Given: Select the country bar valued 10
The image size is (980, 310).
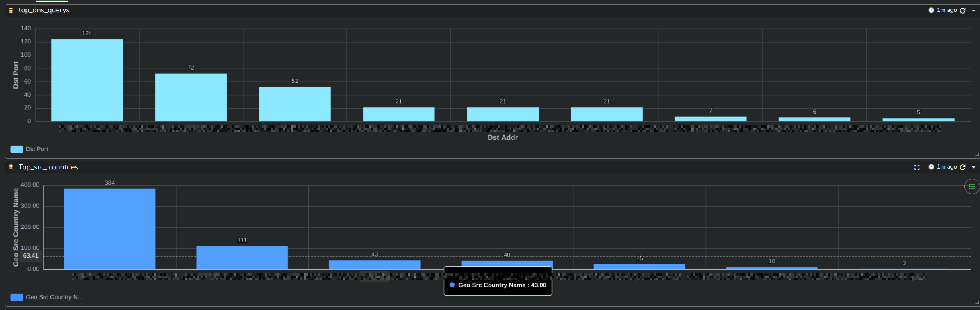Looking at the screenshot, I should coord(772,268).
